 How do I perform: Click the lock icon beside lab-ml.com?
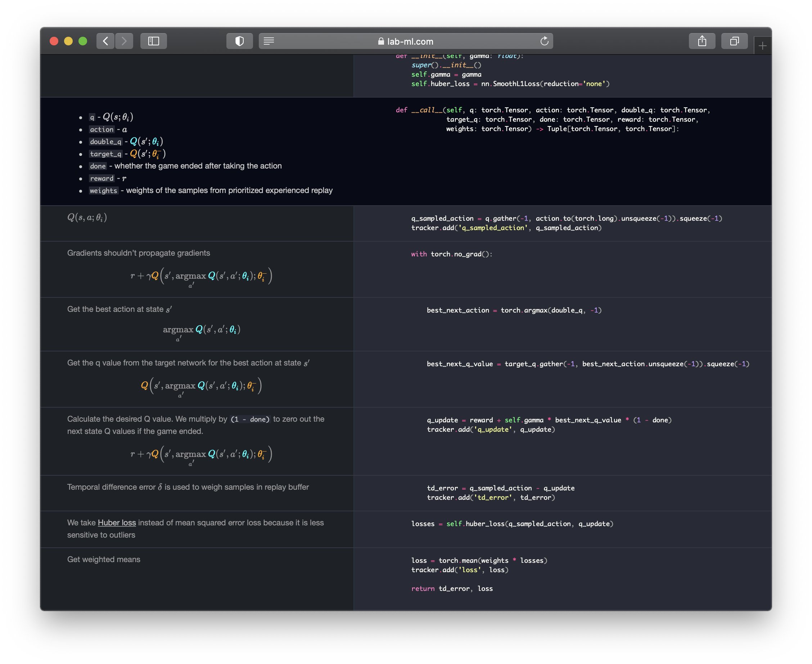click(x=381, y=41)
